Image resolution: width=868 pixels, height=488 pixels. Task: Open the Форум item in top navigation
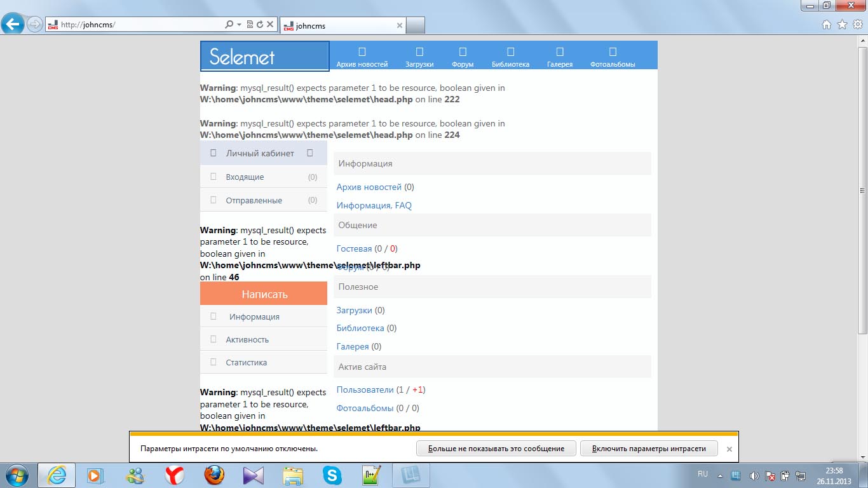(x=463, y=57)
